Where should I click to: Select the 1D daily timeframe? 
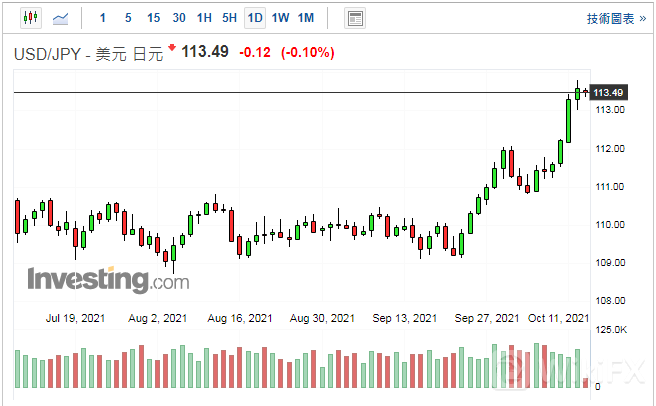[255, 18]
